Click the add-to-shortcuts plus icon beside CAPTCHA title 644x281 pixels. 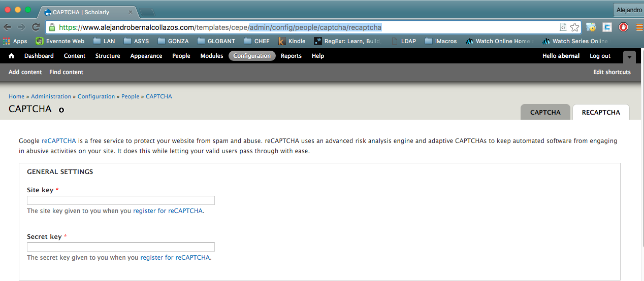(x=61, y=110)
